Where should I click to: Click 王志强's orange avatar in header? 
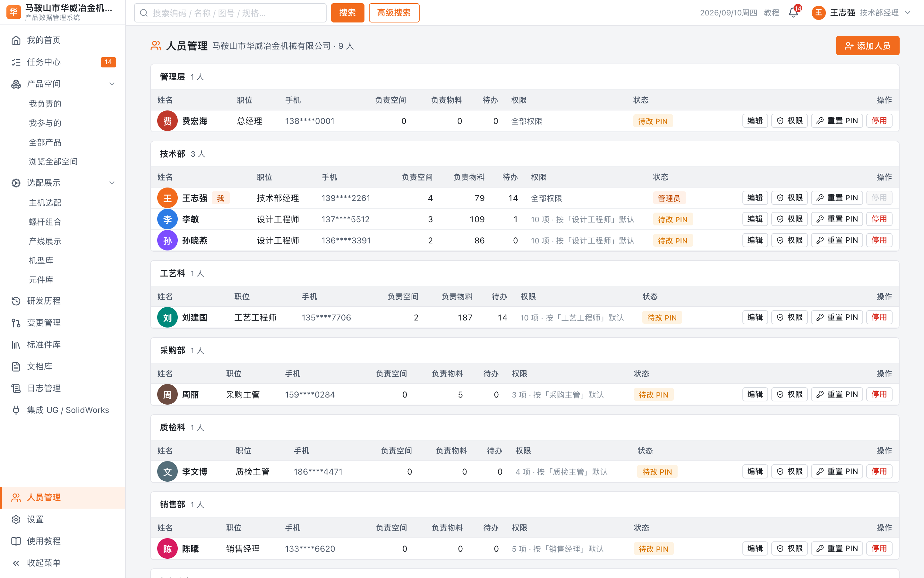(819, 13)
